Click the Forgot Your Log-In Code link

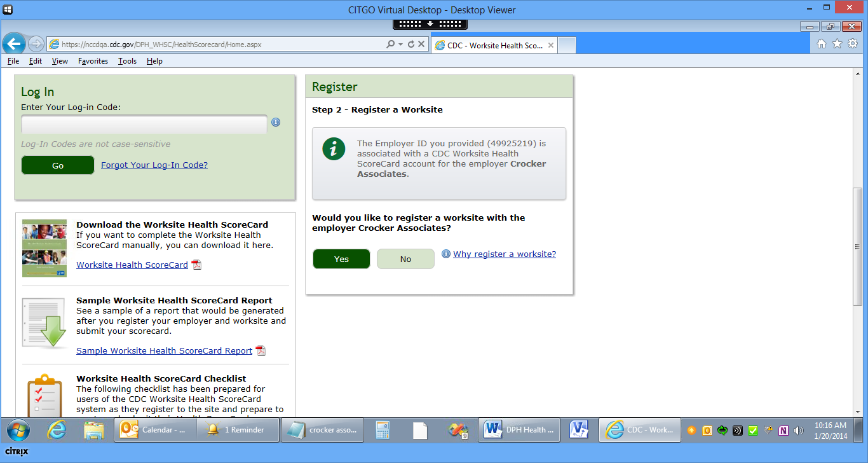pos(154,165)
